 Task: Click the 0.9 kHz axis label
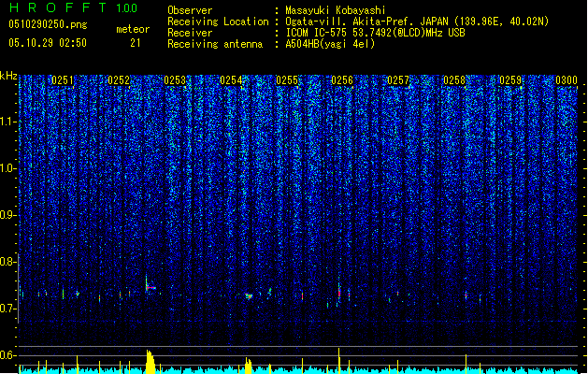(8, 215)
